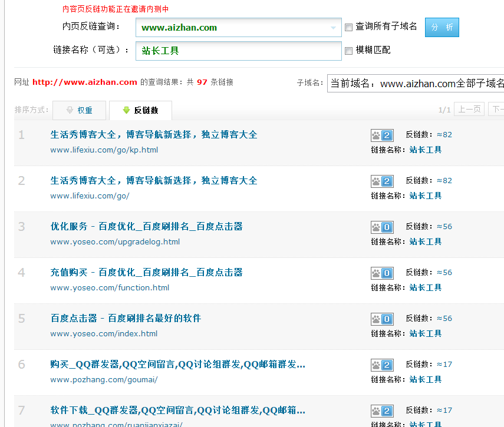This screenshot has height=427, width=504.
Task: Click the ≈56 backlink count in result 3
Action: 444,226
